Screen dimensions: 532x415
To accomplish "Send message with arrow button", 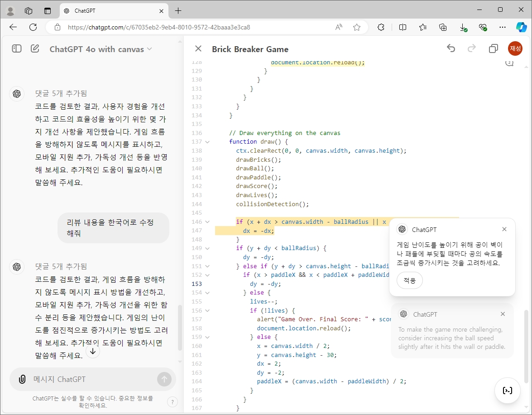I will coord(164,379).
